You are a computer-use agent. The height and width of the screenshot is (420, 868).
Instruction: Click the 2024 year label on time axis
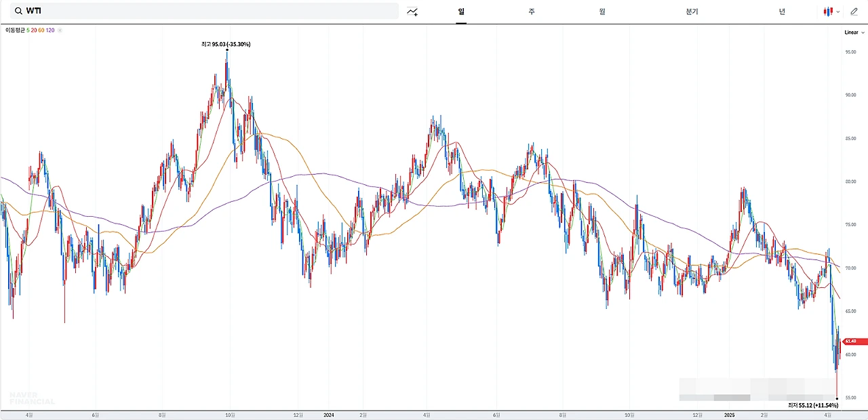329,415
